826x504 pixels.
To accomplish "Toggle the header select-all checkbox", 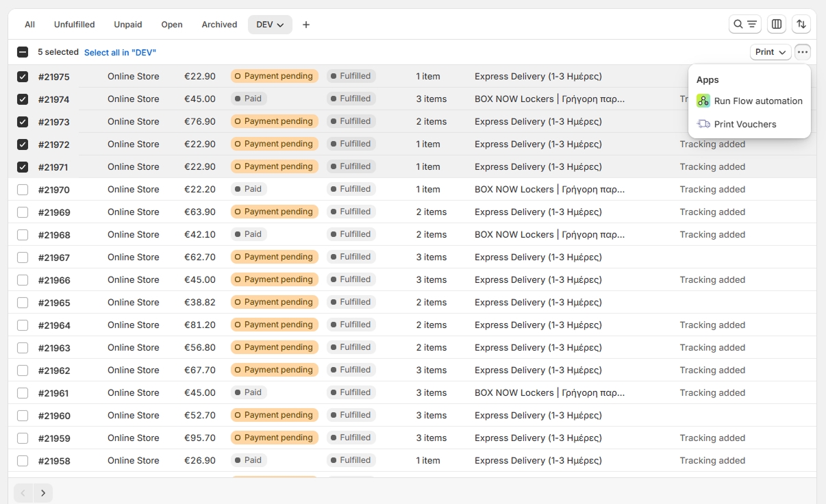I will 23,52.
